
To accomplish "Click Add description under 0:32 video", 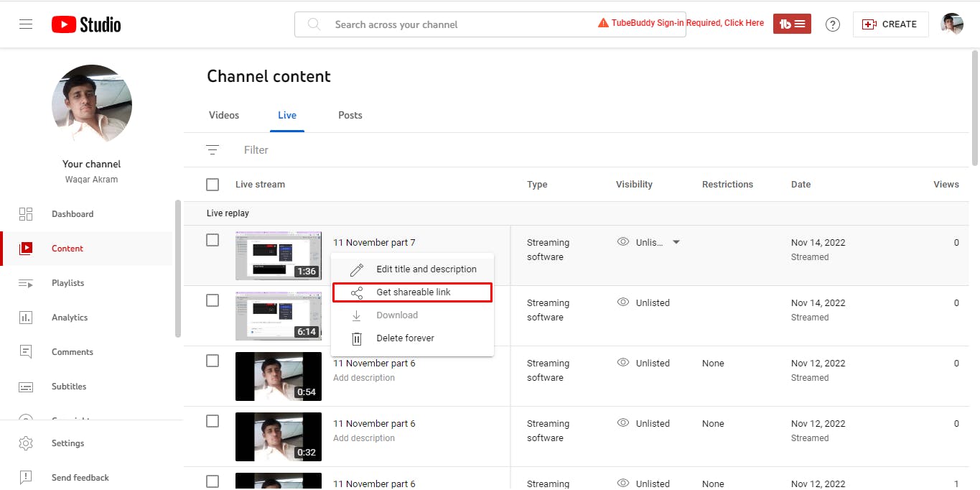I will tap(364, 438).
